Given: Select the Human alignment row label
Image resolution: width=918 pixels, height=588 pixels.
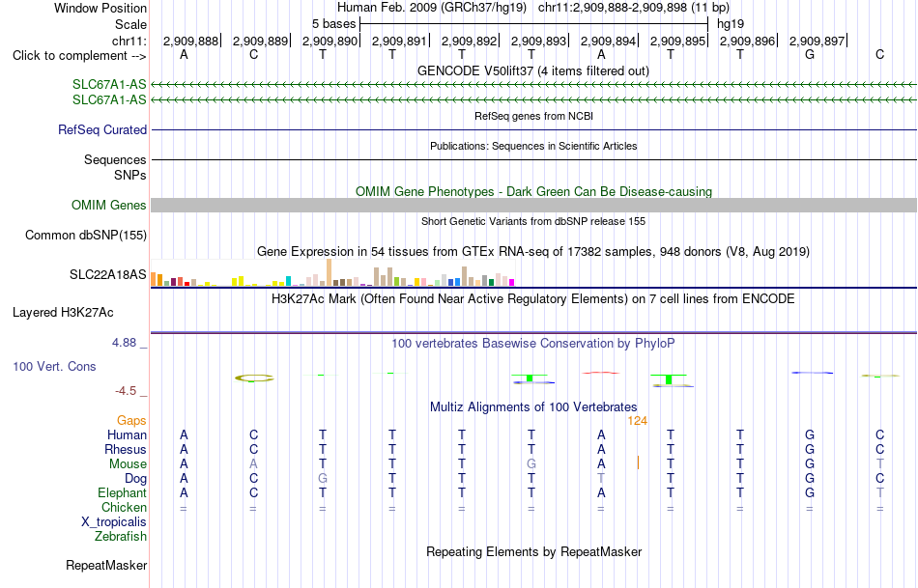Looking at the screenshot, I should [x=127, y=434].
